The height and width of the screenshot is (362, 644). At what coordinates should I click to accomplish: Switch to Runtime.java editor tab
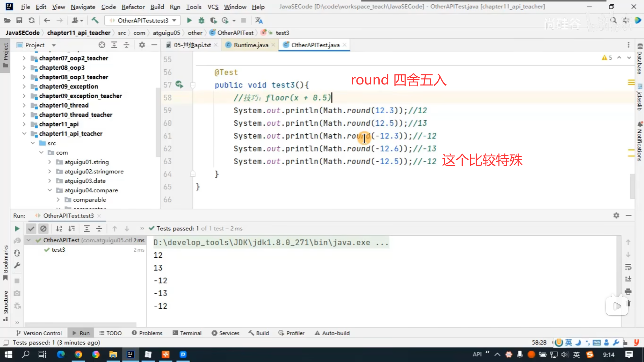(251, 45)
